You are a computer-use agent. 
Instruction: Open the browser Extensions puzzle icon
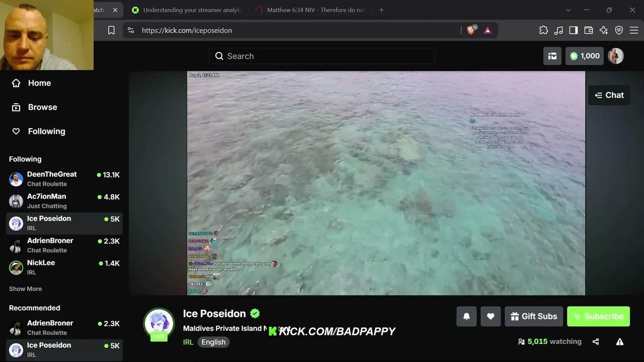543,30
